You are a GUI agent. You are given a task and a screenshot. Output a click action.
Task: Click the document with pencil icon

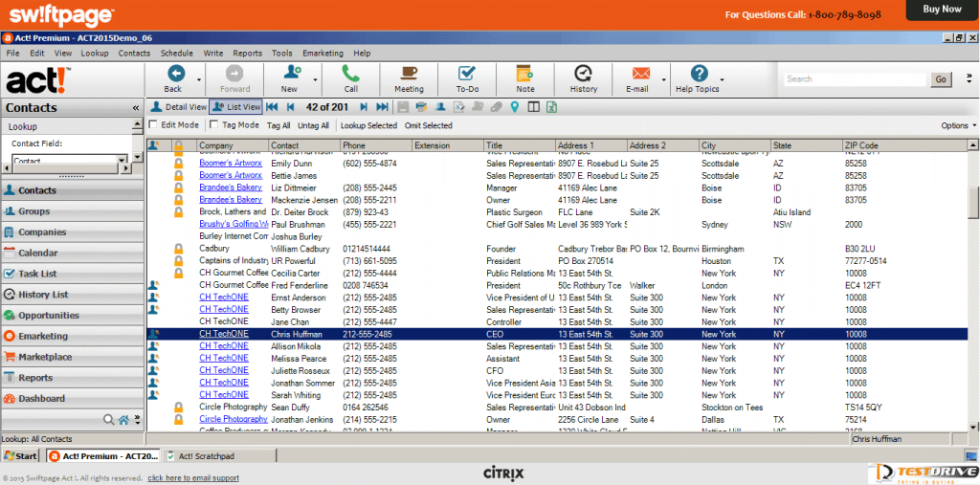tap(458, 107)
